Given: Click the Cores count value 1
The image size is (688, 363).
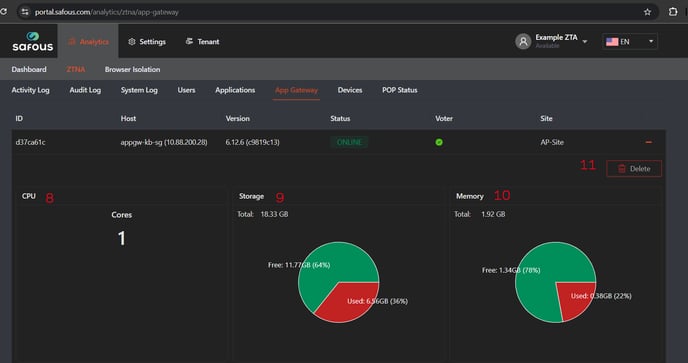Looking at the screenshot, I should coord(122,238).
